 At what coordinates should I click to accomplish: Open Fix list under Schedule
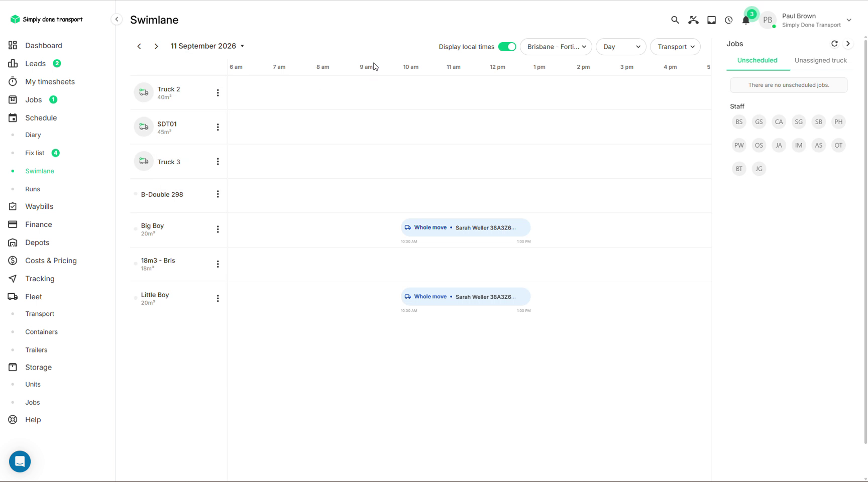35,153
